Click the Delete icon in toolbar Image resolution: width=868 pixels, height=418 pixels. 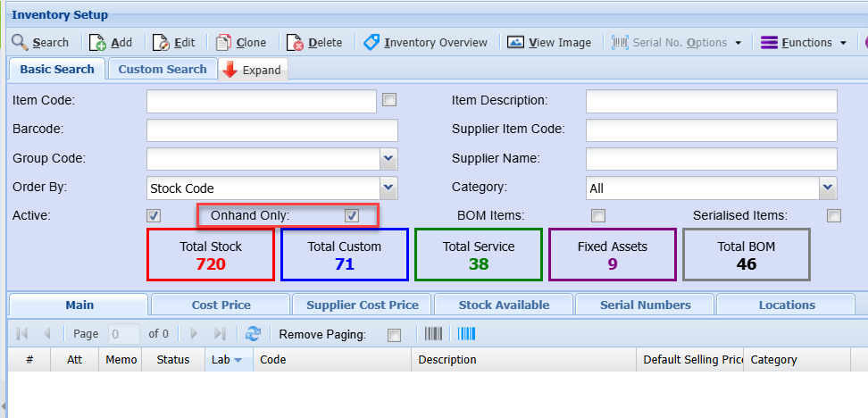point(295,42)
